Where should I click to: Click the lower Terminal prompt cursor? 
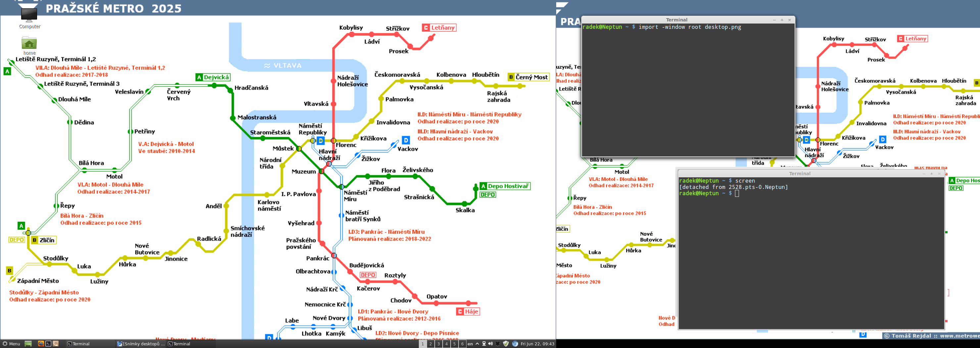737,194
